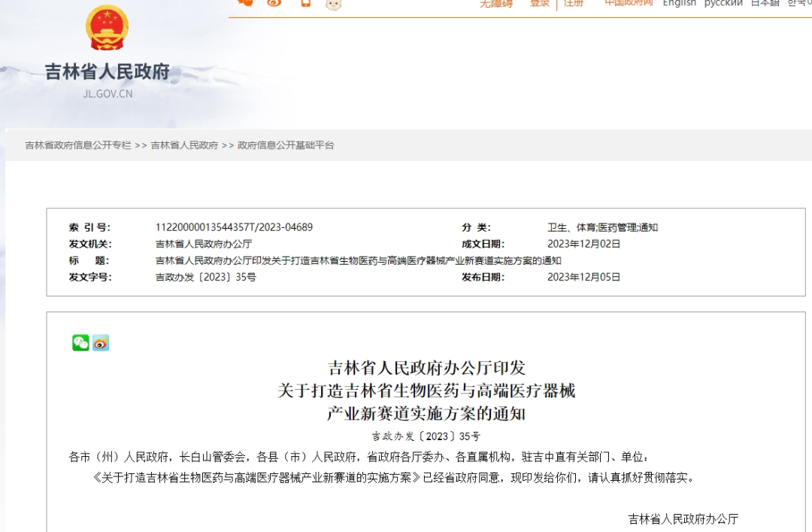
Task: Click the 注册 registration link
Action: pyautogui.click(x=574, y=4)
